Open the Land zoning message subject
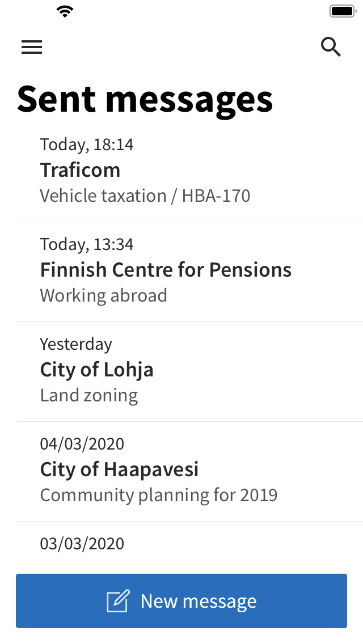Screen dimensions: 363x644 pos(88,395)
